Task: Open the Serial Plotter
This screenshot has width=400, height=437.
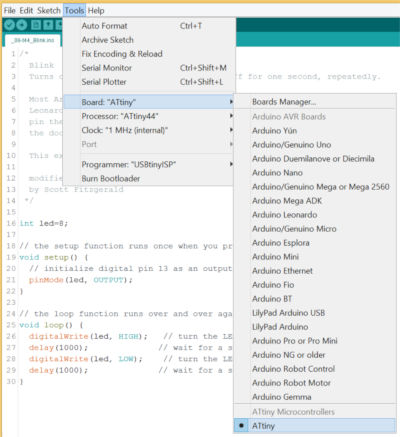Action: point(149,82)
